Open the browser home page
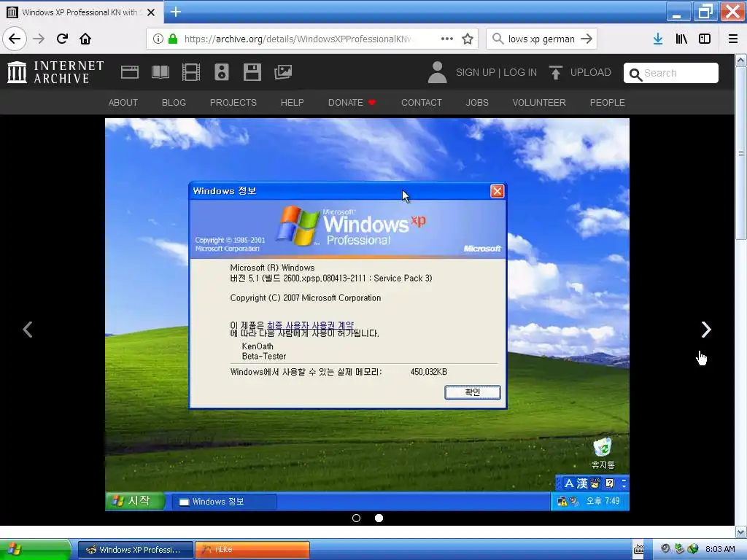 pyautogui.click(x=85, y=39)
